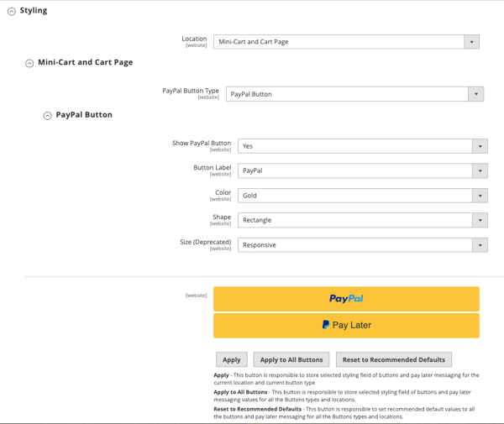
Task: Open the Button Label dropdown
Action: point(363,171)
